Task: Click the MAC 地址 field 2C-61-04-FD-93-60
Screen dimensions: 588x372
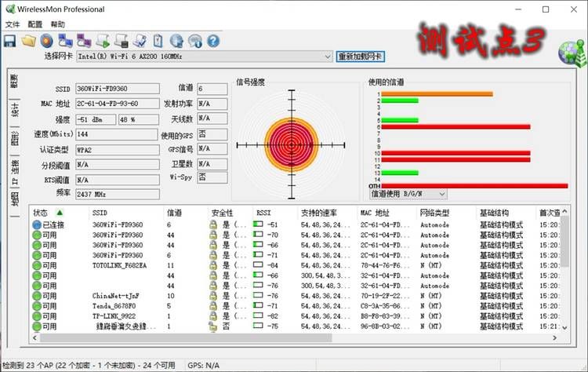Action: tap(118, 104)
